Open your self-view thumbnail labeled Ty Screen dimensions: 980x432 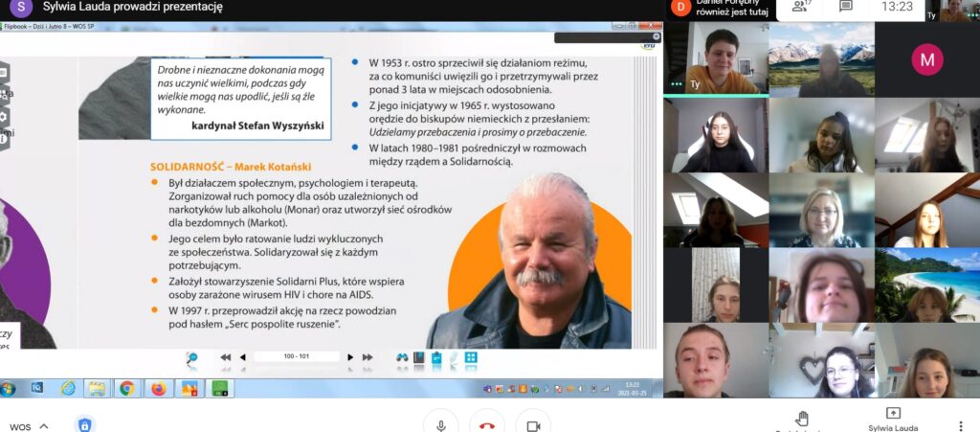pos(952,11)
